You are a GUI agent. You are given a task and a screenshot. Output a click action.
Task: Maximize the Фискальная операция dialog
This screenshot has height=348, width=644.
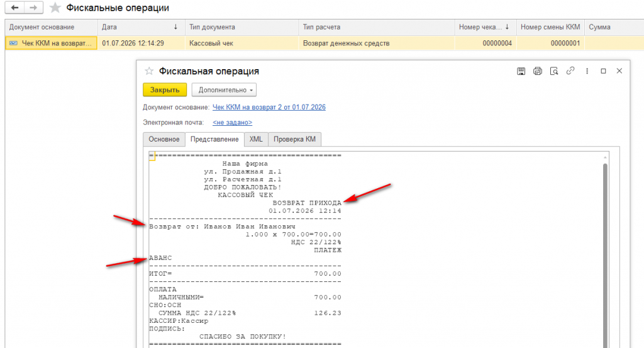click(x=603, y=71)
